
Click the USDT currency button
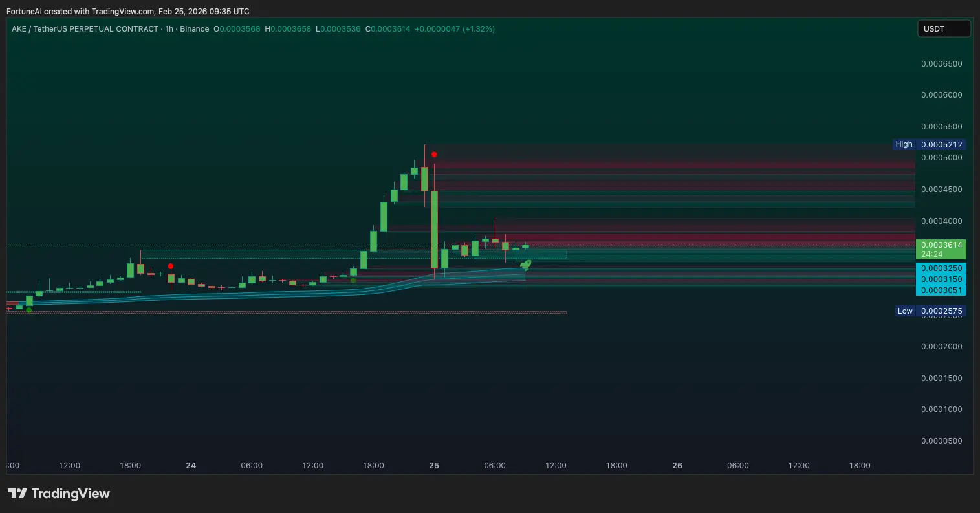pyautogui.click(x=944, y=29)
